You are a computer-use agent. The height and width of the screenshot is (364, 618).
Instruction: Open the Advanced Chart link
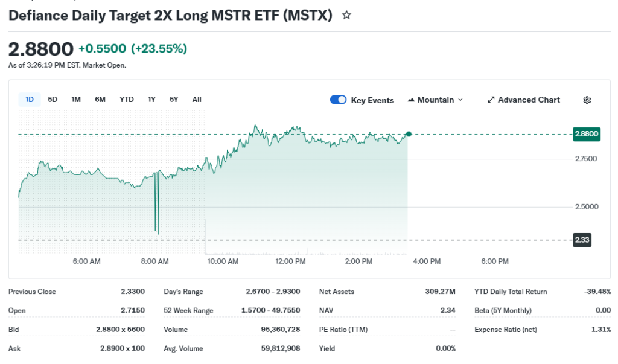tap(529, 100)
